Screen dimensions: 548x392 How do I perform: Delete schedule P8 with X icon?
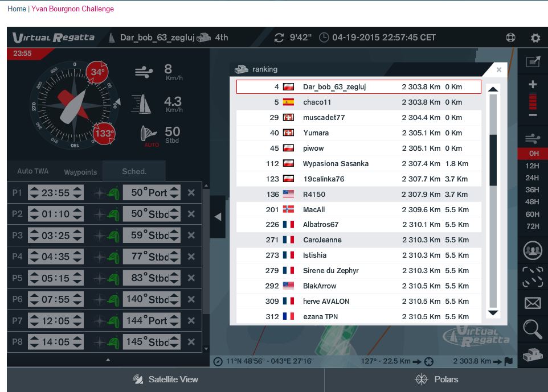tap(191, 342)
